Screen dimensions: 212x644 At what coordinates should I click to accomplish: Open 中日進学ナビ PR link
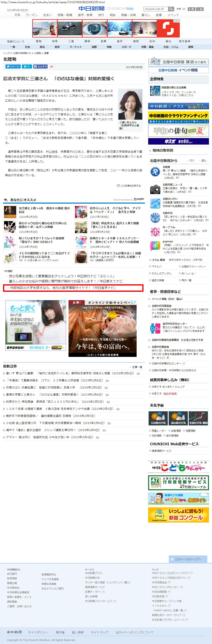click(63, 288)
